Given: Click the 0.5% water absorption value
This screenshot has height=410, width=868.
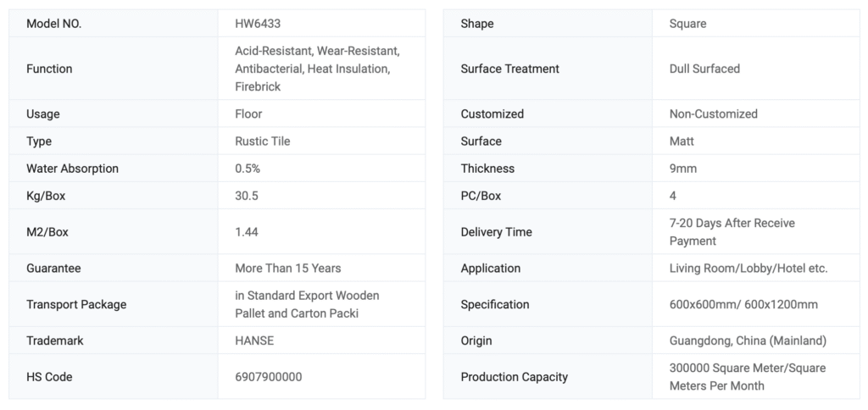Looking at the screenshot, I should coord(248,169).
